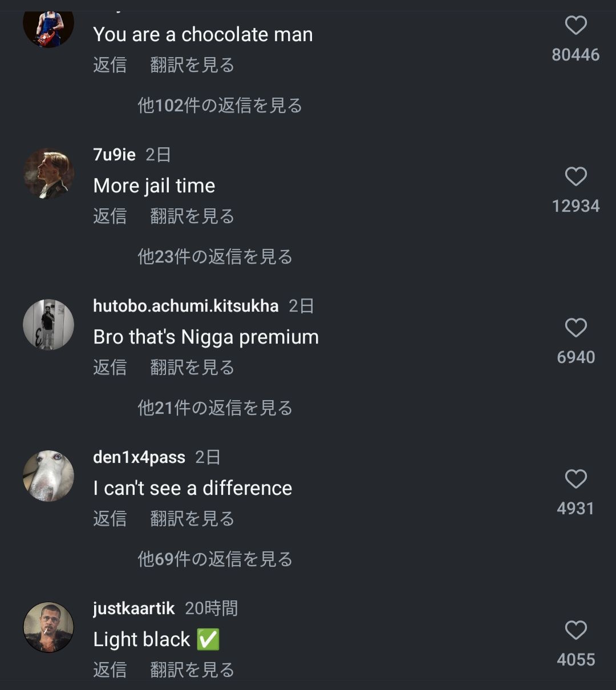Tap the heart on hutobo.achumi.kitsukha's comment
This screenshot has width=616, height=690.
pos(576,328)
